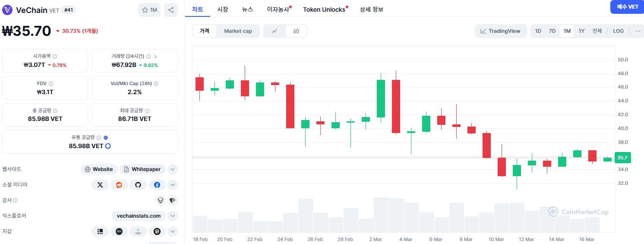Click the VeChain logo icon
The image size is (644, 244).
pyautogui.click(x=7, y=10)
